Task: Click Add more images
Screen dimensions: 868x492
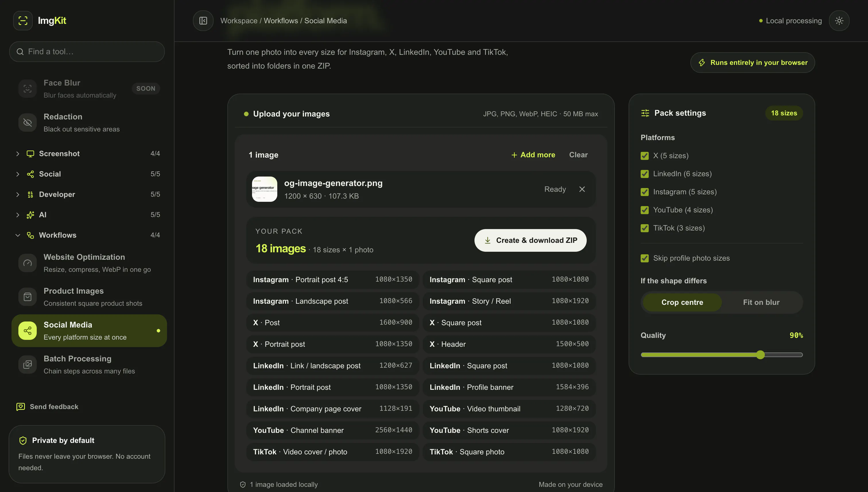Action: click(533, 155)
